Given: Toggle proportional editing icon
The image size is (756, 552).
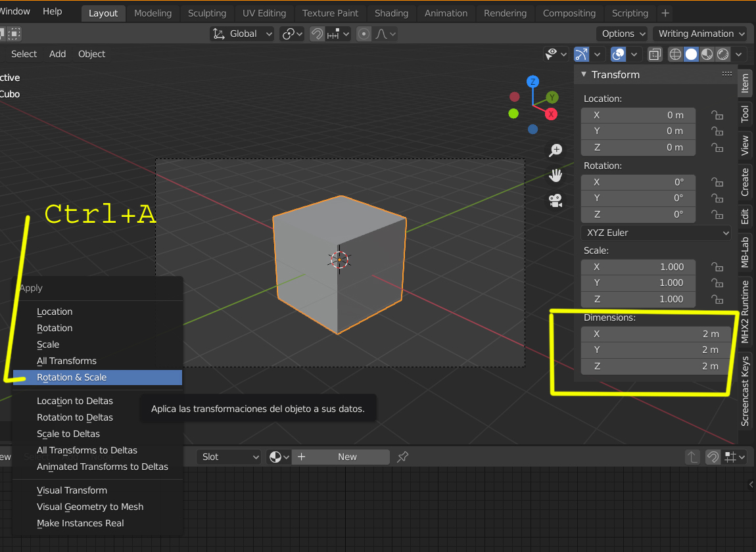Looking at the screenshot, I should point(364,34).
